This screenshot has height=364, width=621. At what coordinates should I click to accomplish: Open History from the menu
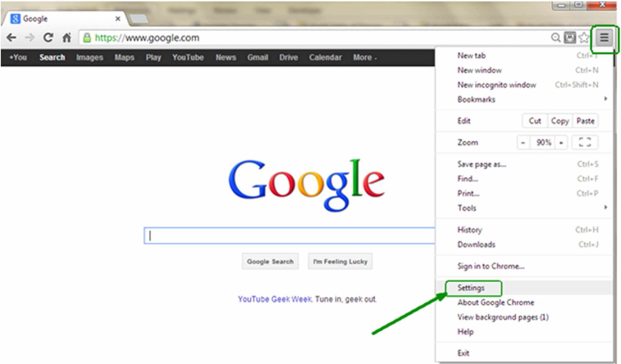pos(525,230)
